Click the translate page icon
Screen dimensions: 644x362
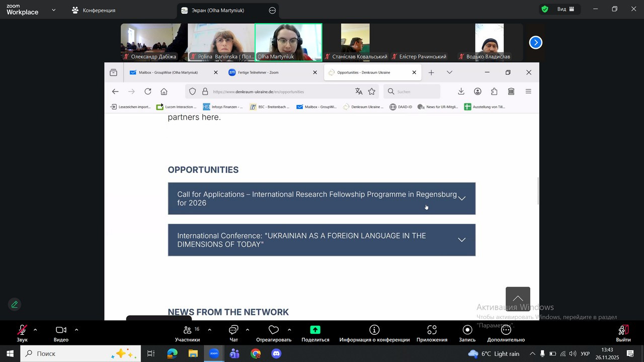(359, 92)
